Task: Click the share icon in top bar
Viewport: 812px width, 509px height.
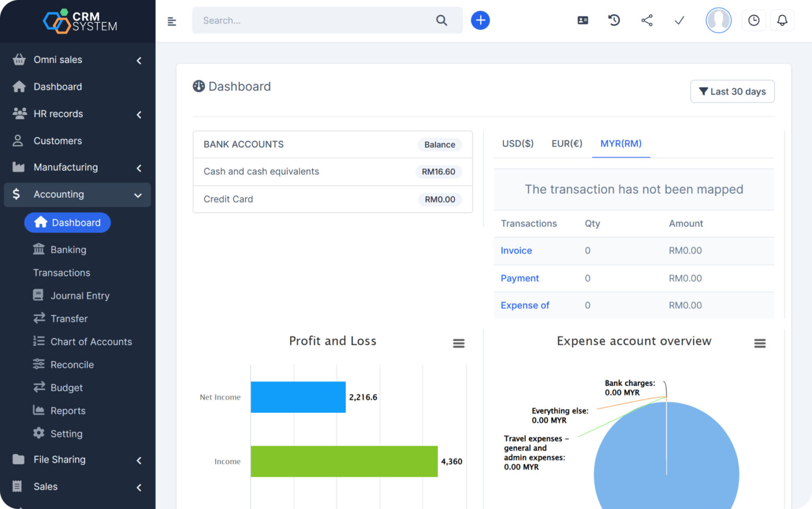Action: click(x=647, y=21)
